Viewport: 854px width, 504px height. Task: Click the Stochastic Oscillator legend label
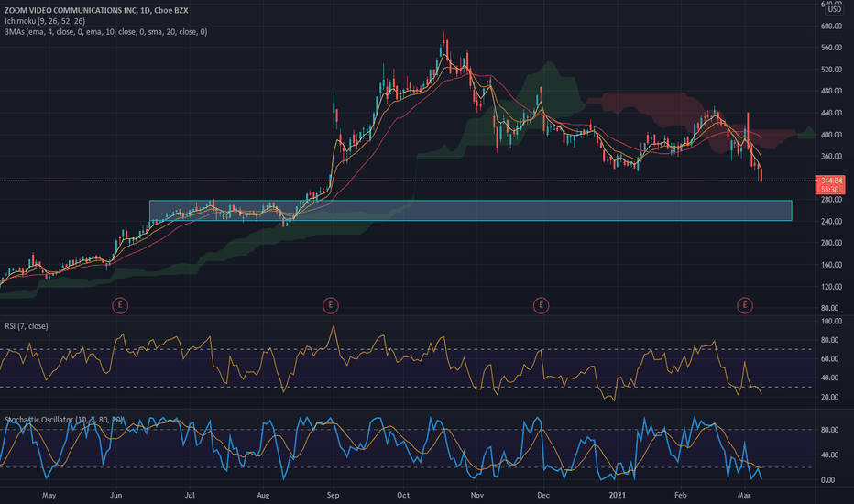pyautogui.click(x=64, y=420)
